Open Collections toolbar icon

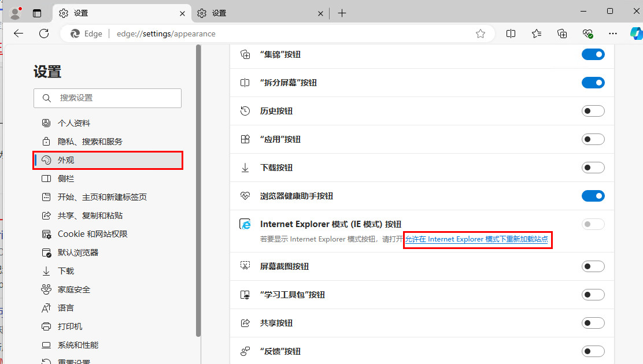coord(562,34)
